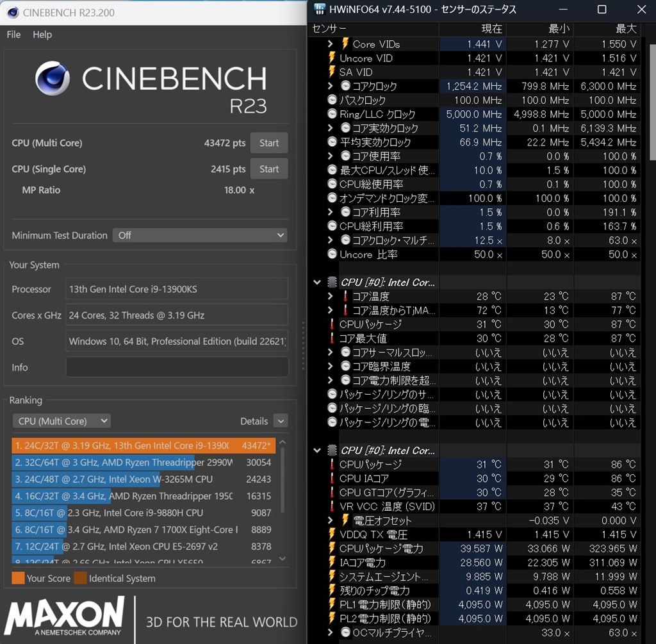Click the CPU総使用率 icon
656x644 pixels.
coord(332,184)
